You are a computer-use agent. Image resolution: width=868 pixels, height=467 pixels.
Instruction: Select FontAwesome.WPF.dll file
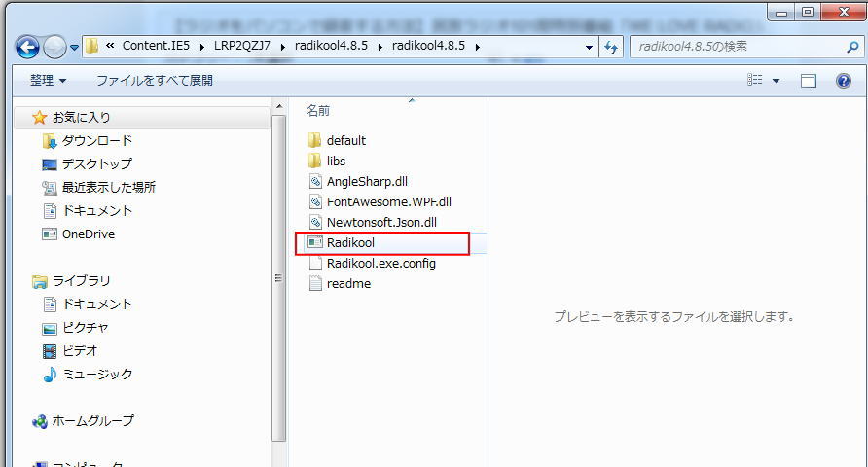pyautogui.click(x=388, y=202)
